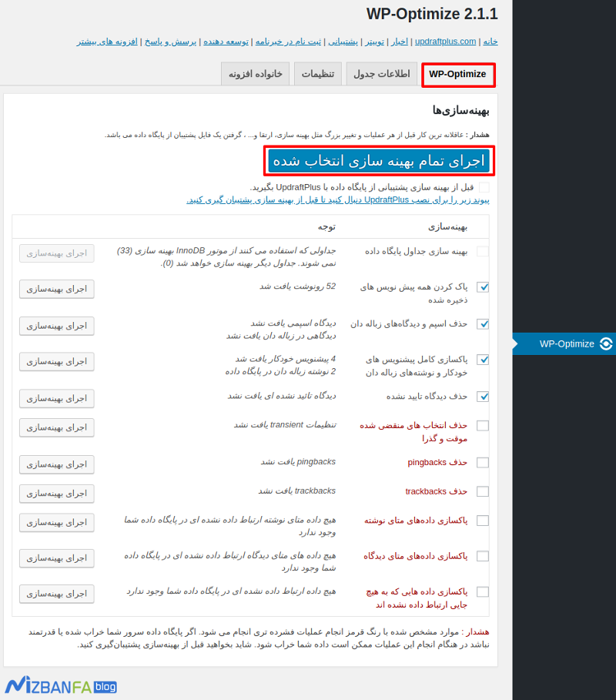Check the حذف pingbacks checkbox
This screenshot has width=616, height=700.
coord(483,463)
